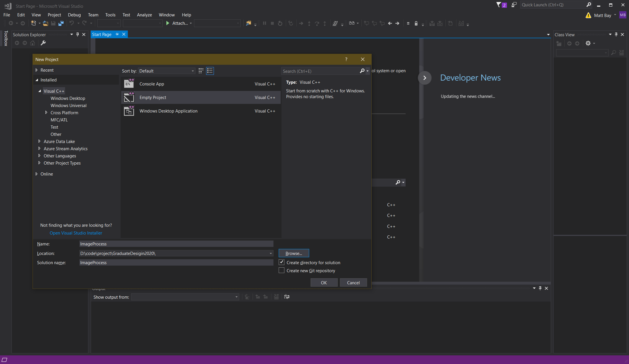Click the search icon in template search

click(362, 70)
